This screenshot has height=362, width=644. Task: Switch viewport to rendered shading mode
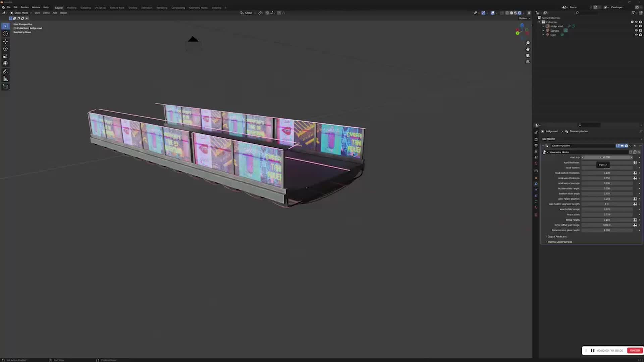point(520,13)
